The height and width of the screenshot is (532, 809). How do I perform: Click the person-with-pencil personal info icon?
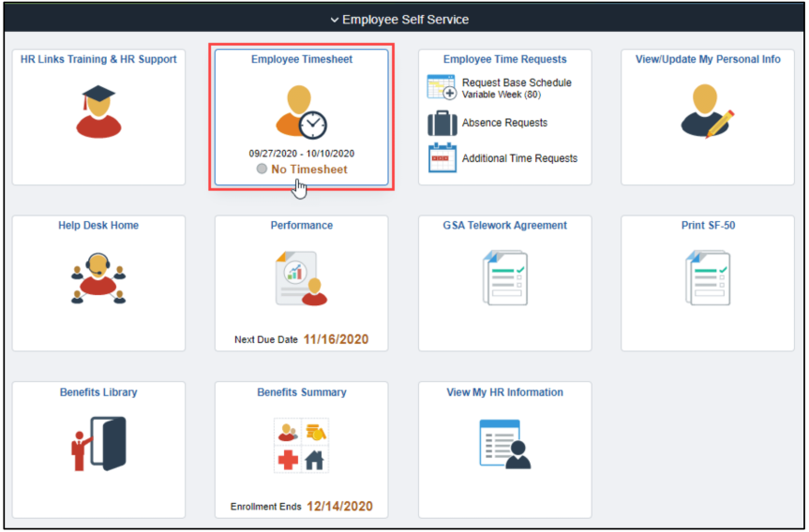(x=707, y=111)
